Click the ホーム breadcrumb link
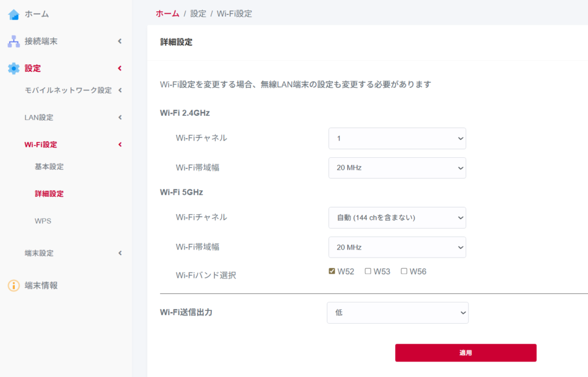The height and width of the screenshot is (377, 588). (167, 14)
